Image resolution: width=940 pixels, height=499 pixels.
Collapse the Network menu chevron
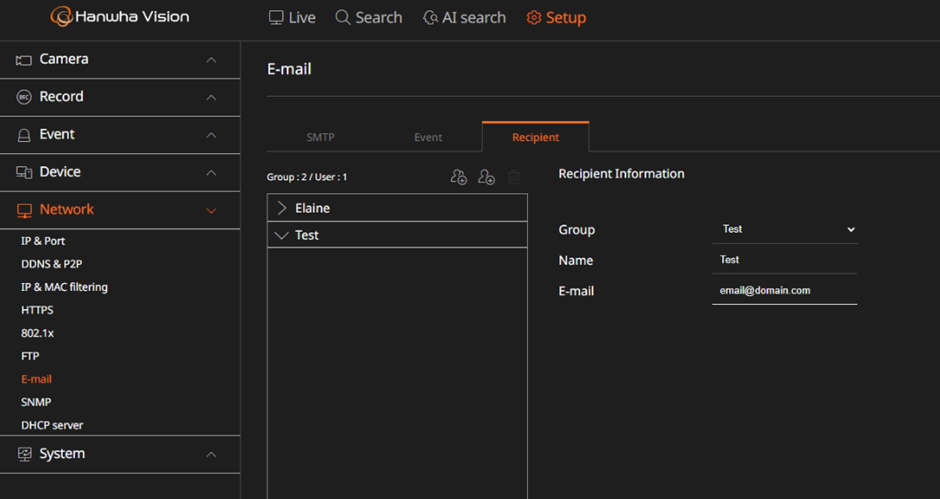(211, 211)
